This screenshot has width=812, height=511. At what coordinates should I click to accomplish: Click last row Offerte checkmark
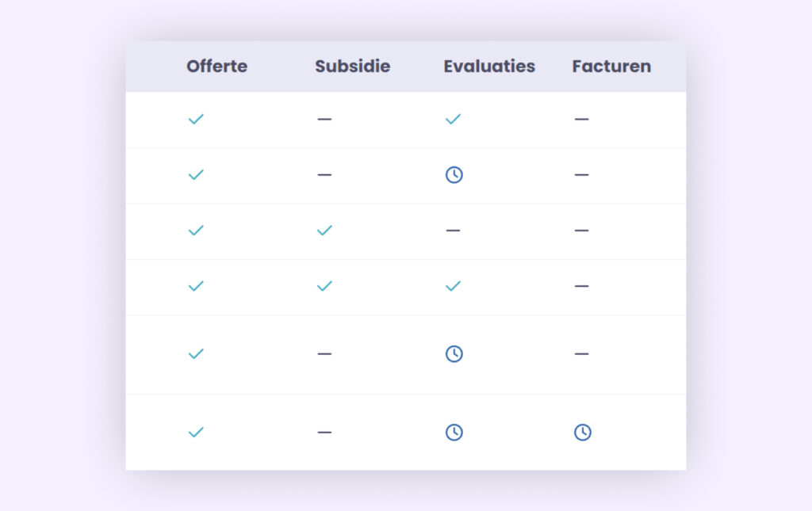coord(196,433)
